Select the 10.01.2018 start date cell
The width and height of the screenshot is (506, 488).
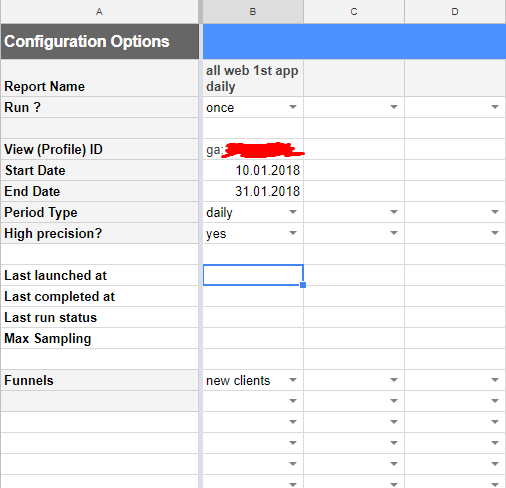pyautogui.click(x=253, y=170)
